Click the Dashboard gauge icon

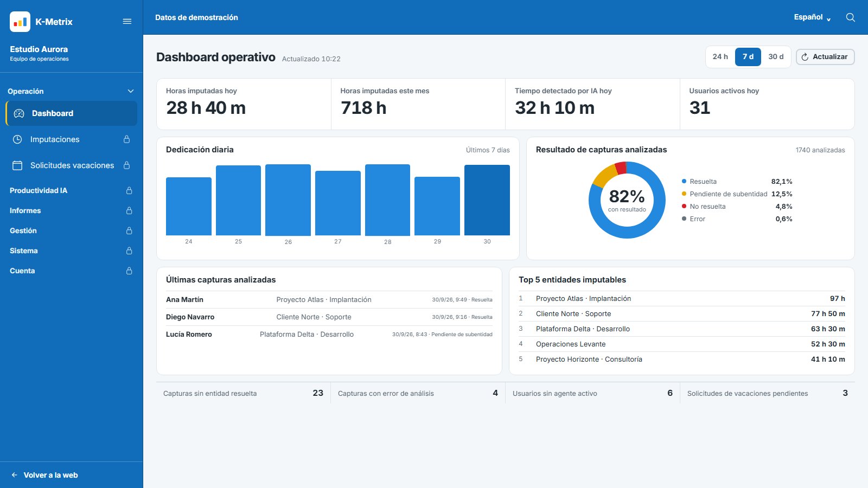point(19,113)
